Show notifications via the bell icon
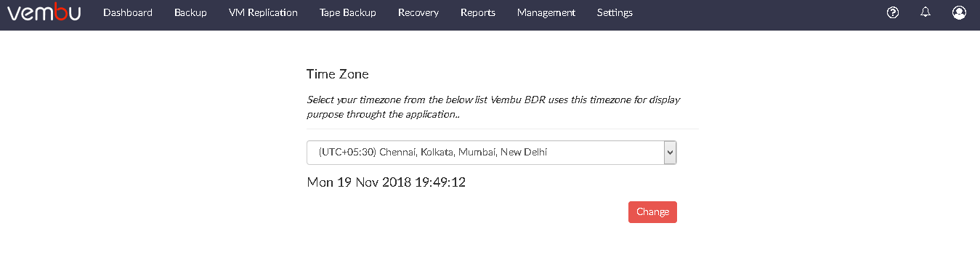 pos(926,12)
